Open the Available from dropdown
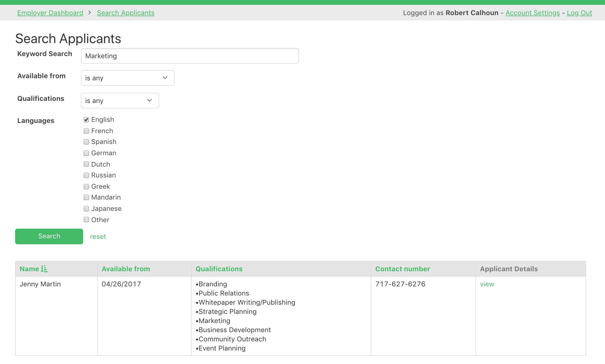605x364 pixels. (x=128, y=78)
